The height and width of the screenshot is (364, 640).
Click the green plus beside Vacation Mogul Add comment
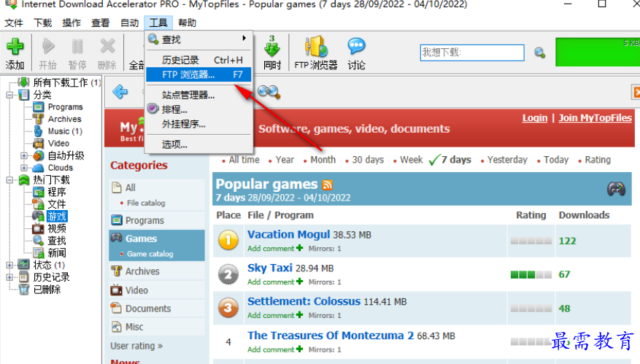(x=300, y=248)
